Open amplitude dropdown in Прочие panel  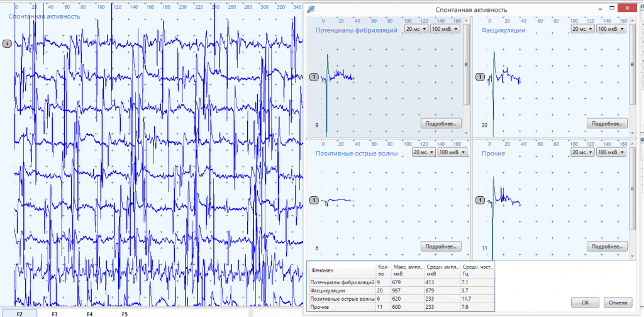pyautogui.click(x=611, y=152)
